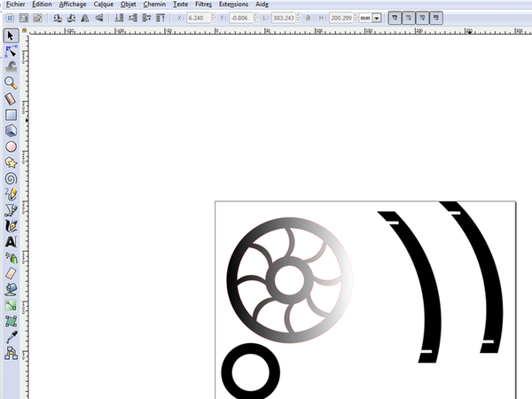The height and width of the screenshot is (399, 532).
Task: Activate the Spiral tool
Action: tap(11, 177)
